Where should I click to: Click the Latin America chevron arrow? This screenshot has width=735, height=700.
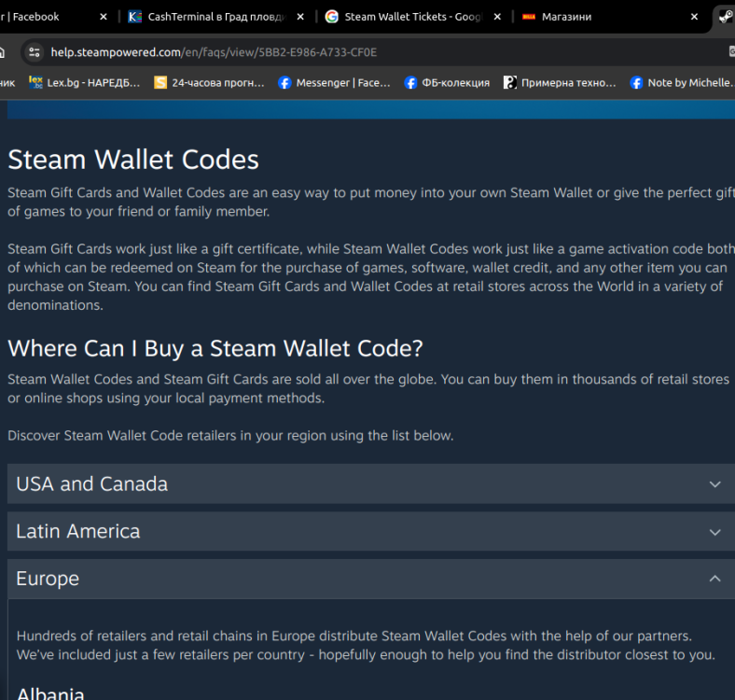pyautogui.click(x=714, y=532)
